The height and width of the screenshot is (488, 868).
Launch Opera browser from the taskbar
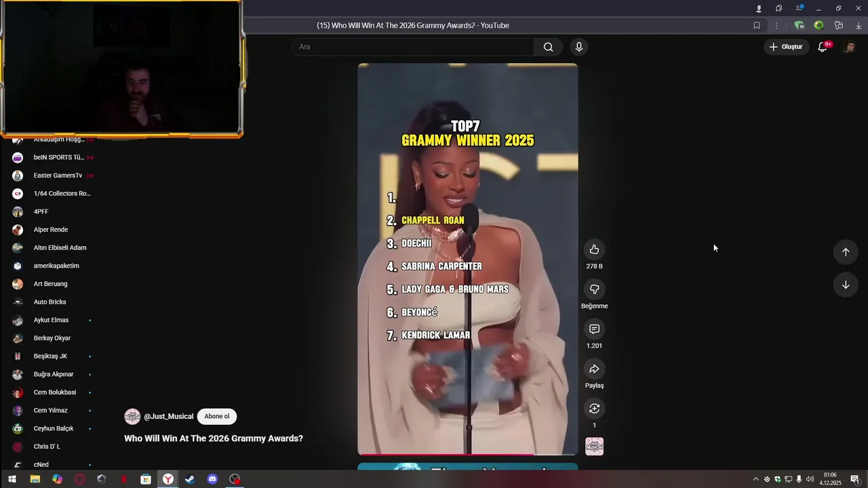click(79, 479)
